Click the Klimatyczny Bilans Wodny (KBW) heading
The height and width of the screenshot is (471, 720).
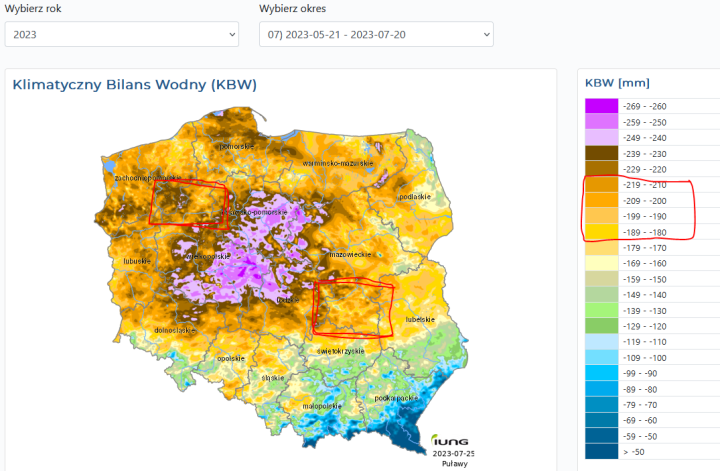pyautogui.click(x=134, y=85)
